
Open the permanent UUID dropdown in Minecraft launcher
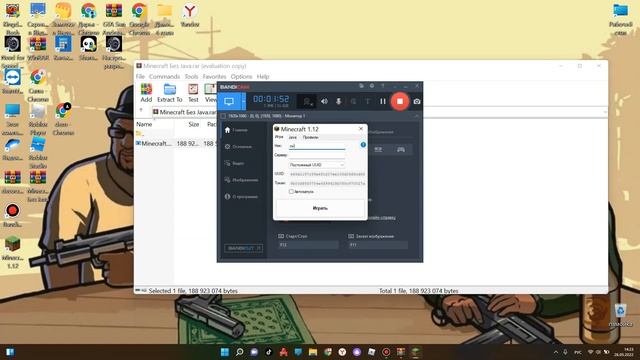click(317, 165)
